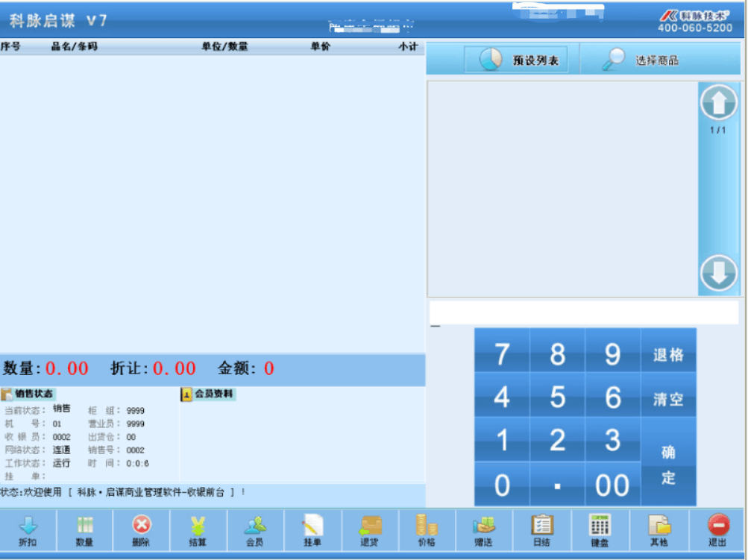This screenshot has height=560, width=748.
Task: Click the 价格 price icon
Action: 427,530
